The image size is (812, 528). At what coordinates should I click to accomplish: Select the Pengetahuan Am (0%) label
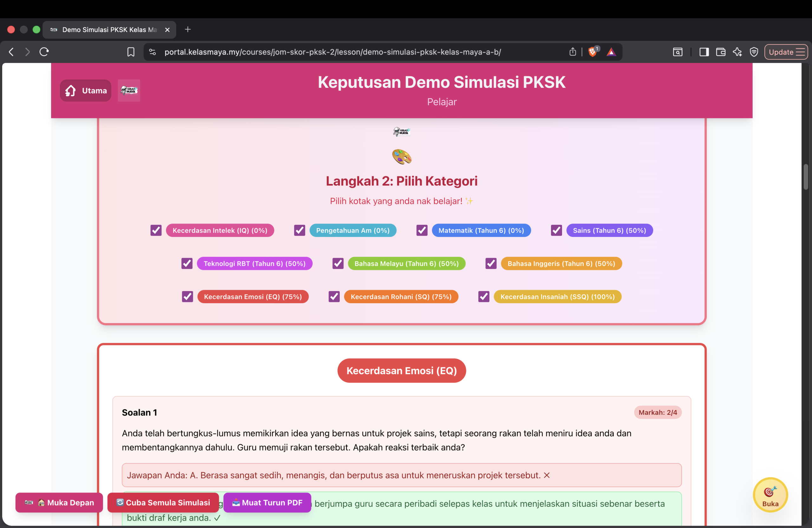(x=353, y=230)
